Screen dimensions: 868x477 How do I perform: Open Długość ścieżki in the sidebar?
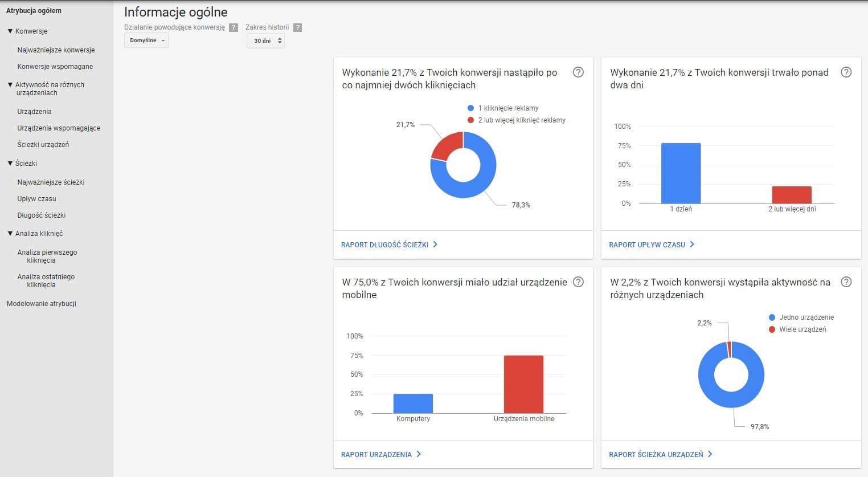pyautogui.click(x=41, y=215)
